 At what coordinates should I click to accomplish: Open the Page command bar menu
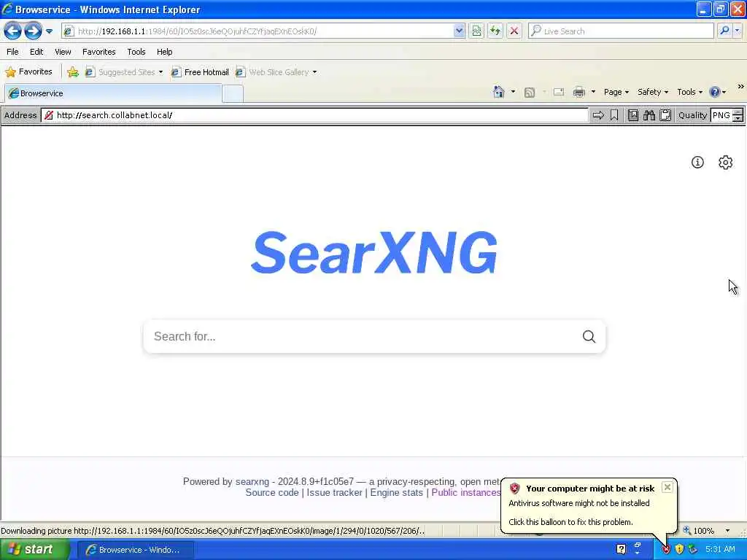pos(616,92)
